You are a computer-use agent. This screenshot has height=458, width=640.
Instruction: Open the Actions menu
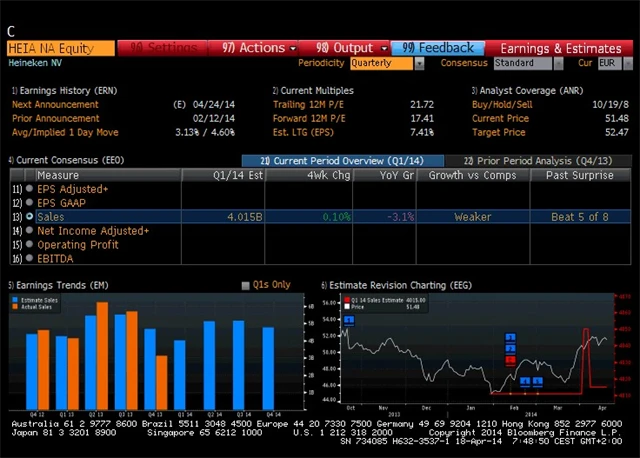click(x=259, y=47)
